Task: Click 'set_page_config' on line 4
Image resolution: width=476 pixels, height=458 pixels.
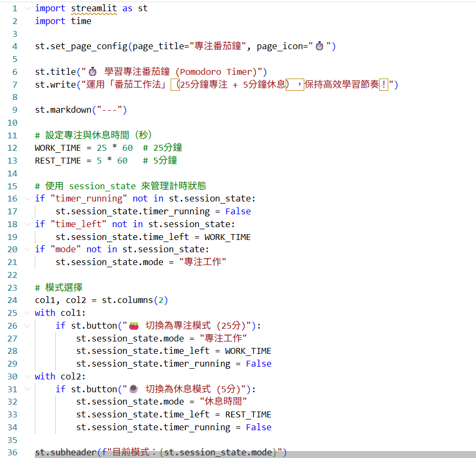Action: 89,46
